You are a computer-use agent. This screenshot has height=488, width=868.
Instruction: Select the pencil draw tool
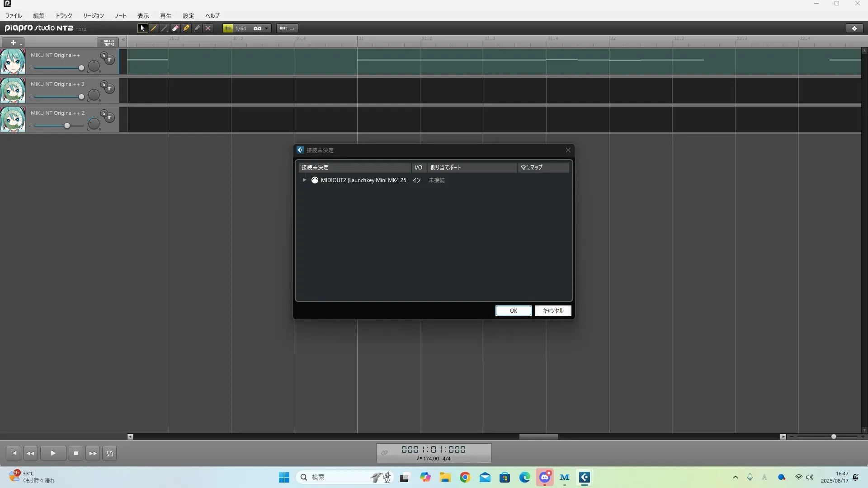click(x=154, y=28)
